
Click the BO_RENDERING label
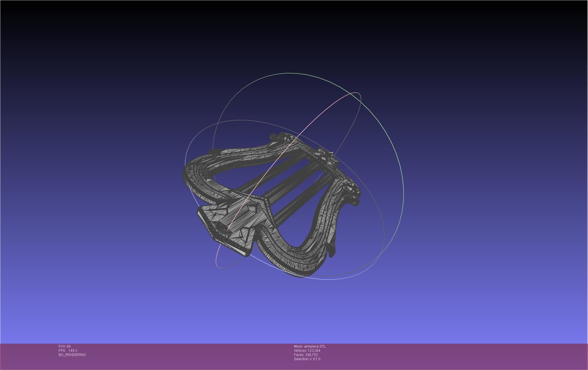(x=72, y=355)
